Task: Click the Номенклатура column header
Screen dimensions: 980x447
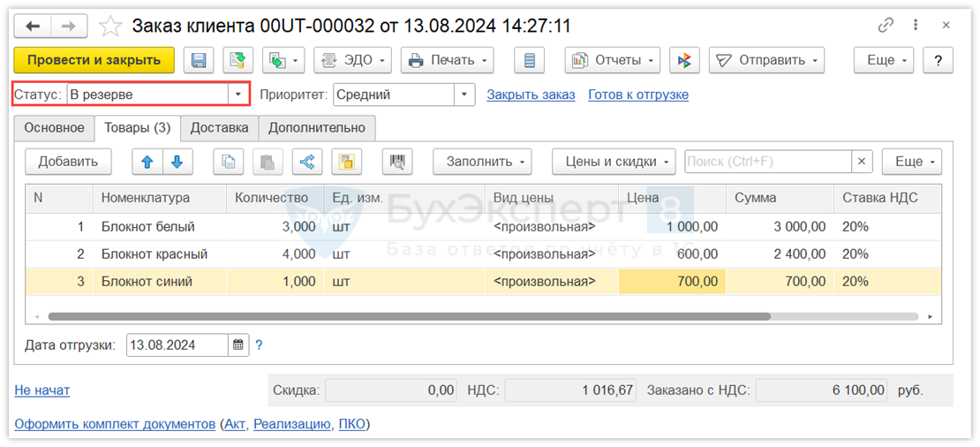Action: point(160,198)
